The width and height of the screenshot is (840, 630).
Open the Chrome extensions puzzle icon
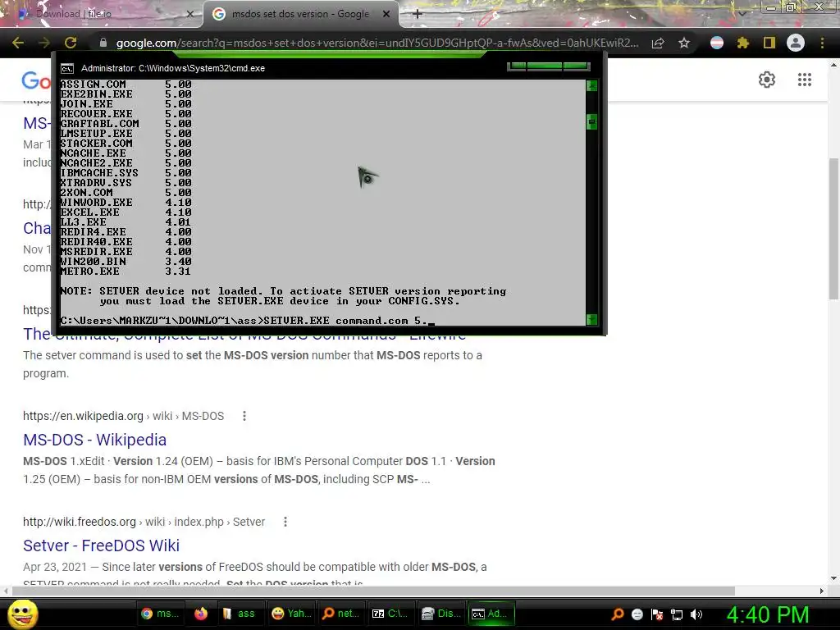[742, 43]
